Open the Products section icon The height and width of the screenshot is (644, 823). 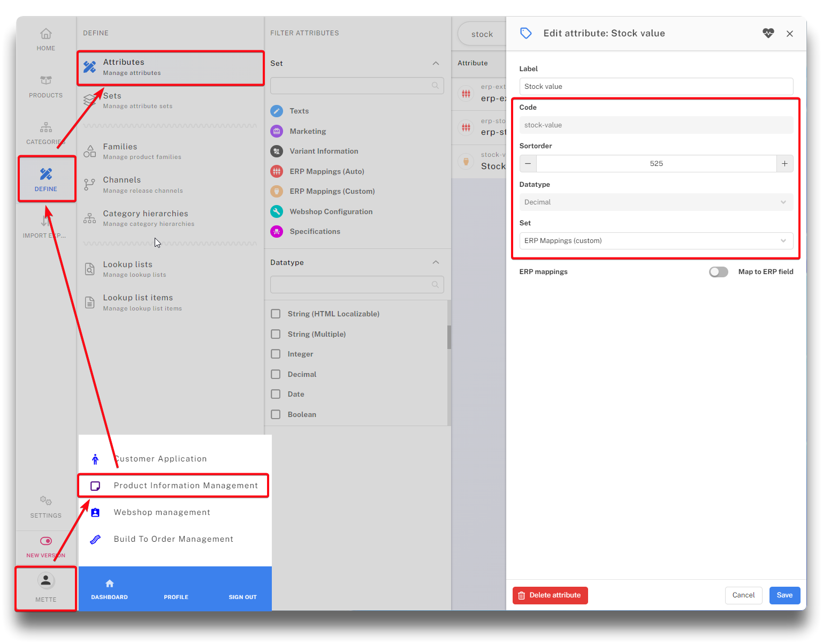tap(46, 80)
